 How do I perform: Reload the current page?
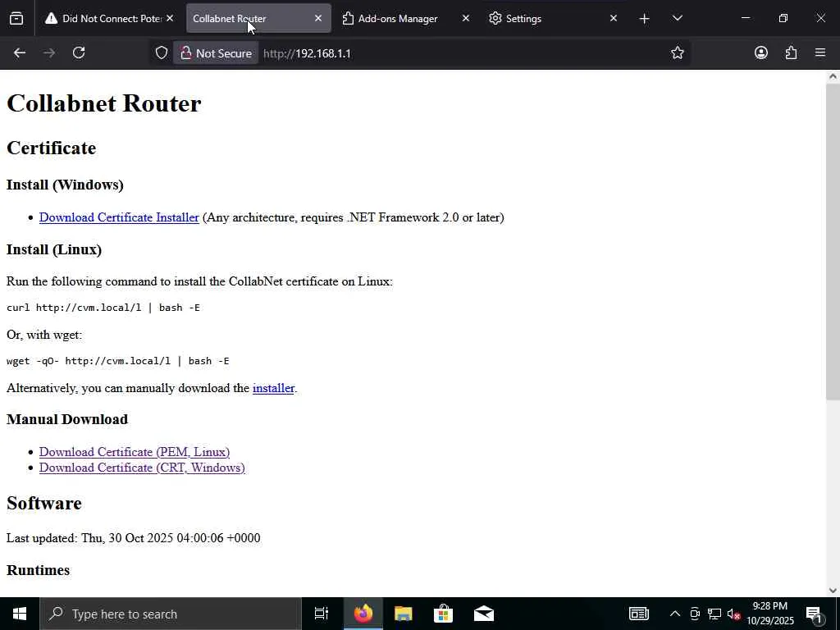79,53
